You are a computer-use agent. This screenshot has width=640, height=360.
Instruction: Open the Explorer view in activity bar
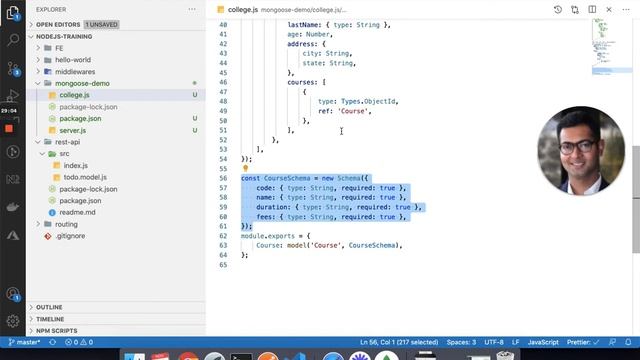click(x=13, y=13)
